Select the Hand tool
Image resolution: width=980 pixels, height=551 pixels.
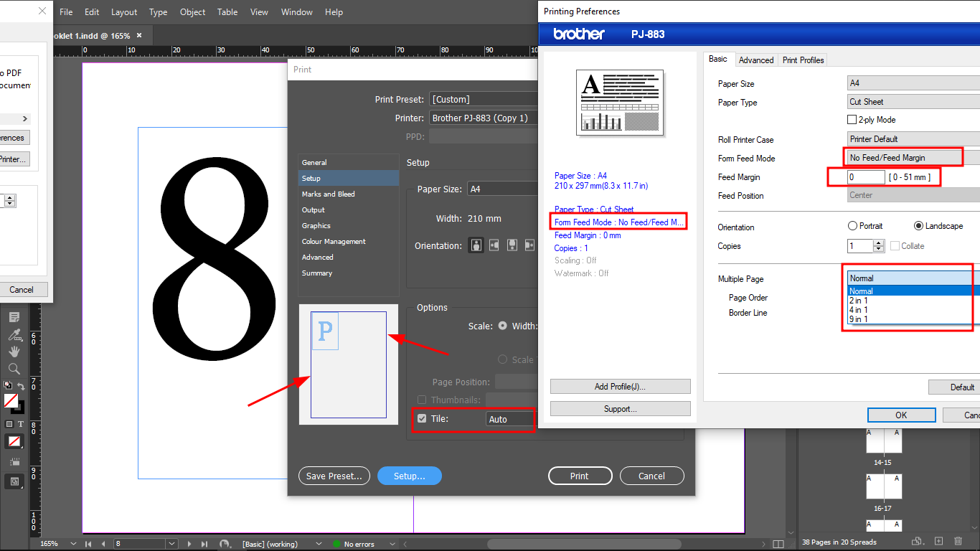(14, 352)
